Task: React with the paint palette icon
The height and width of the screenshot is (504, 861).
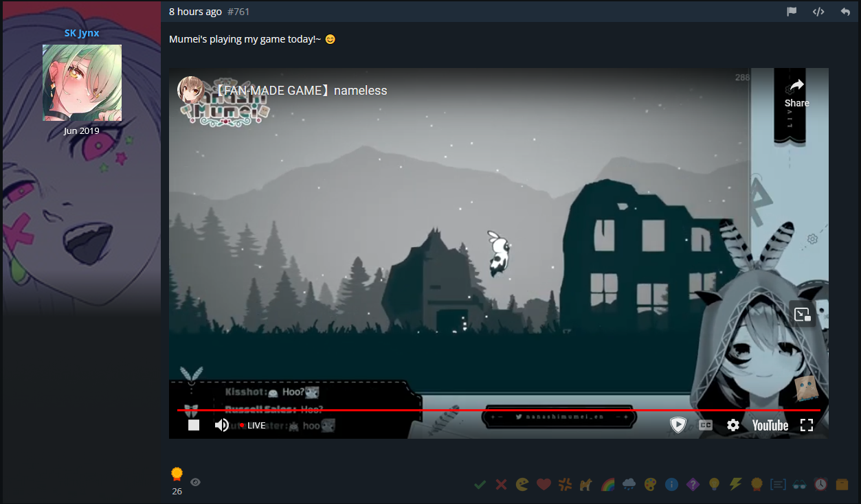Action: click(x=650, y=485)
